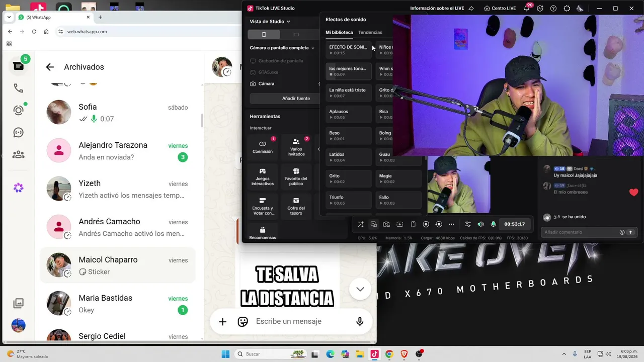Open the Channels icon in WhatsApp sidebar
This screenshot has height=362, width=644.
pos(19,133)
